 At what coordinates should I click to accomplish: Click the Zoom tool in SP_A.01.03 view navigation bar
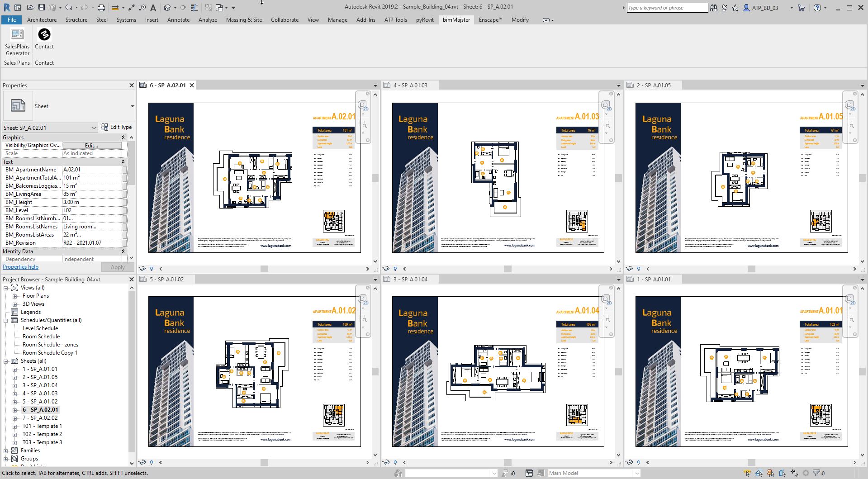tap(606, 124)
